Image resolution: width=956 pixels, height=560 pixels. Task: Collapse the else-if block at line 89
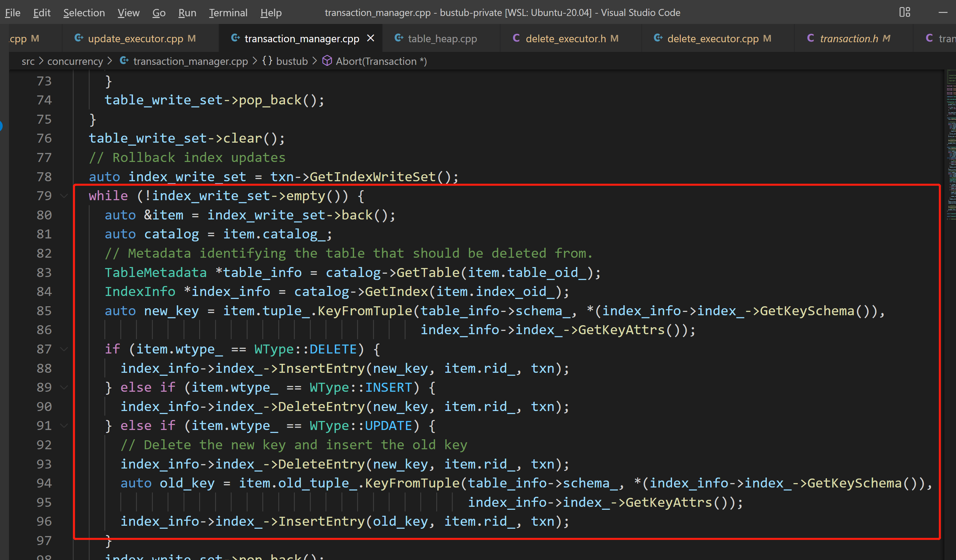[x=64, y=387]
